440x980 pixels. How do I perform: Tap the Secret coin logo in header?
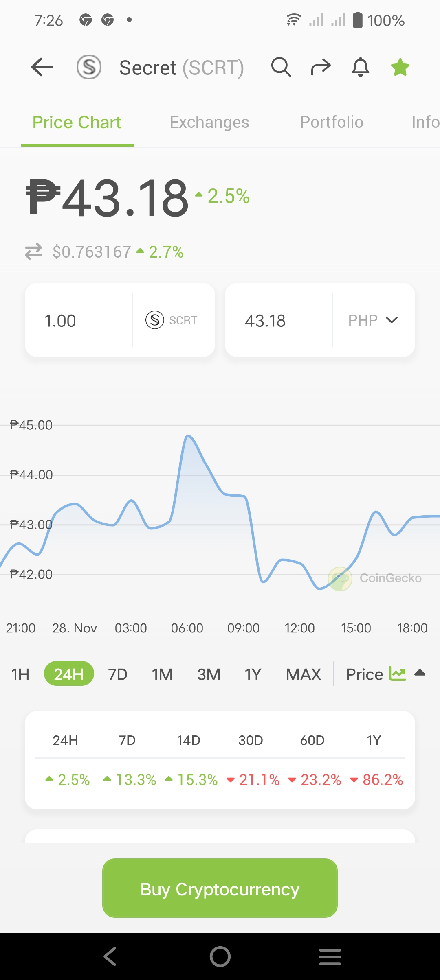[89, 67]
